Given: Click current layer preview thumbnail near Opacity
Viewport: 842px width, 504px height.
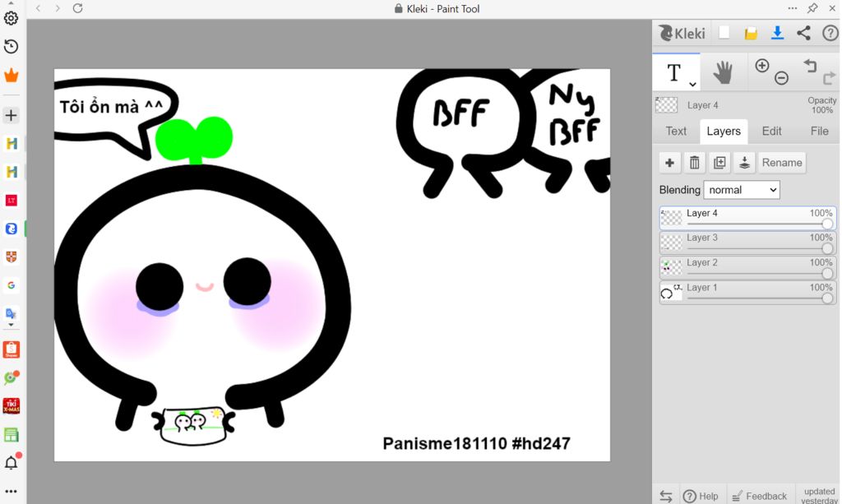Looking at the screenshot, I should tap(666, 105).
